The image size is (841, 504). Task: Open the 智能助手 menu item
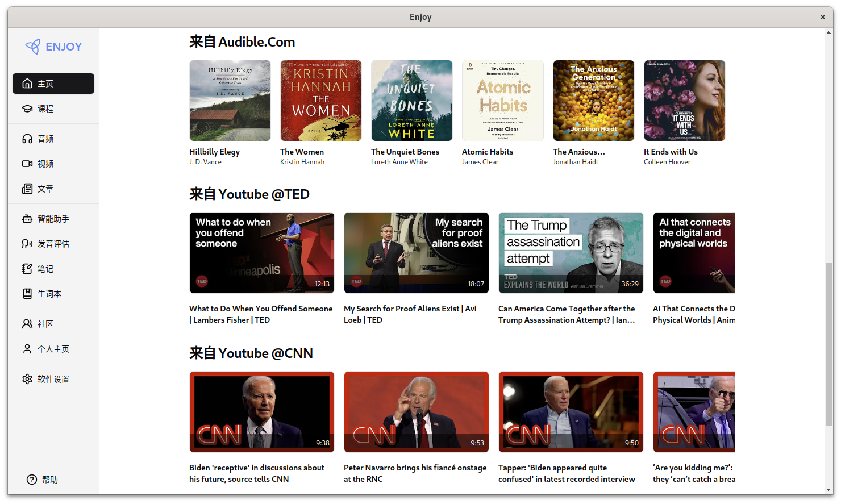[53, 219]
